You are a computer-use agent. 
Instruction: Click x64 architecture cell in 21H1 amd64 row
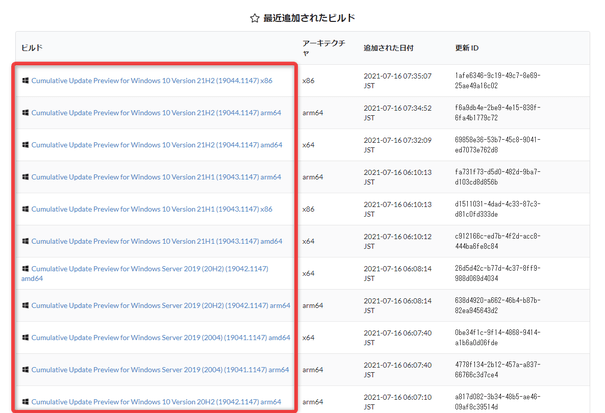[308, 241]
